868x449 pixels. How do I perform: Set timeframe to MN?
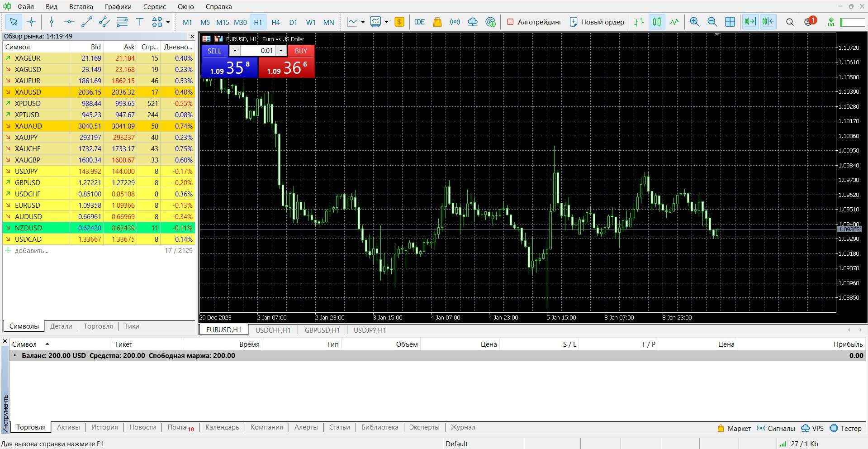click(328, 22)
